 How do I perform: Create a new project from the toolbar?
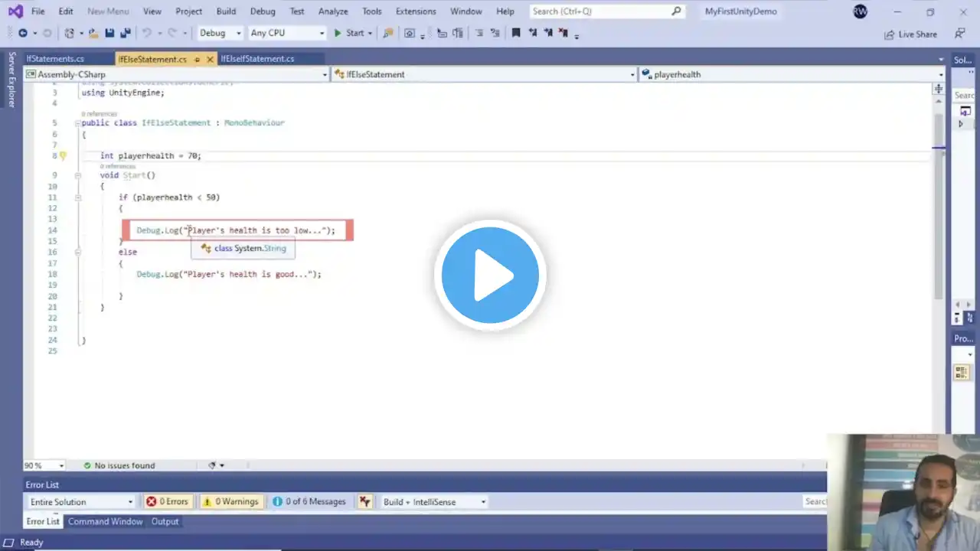point(70,33)
